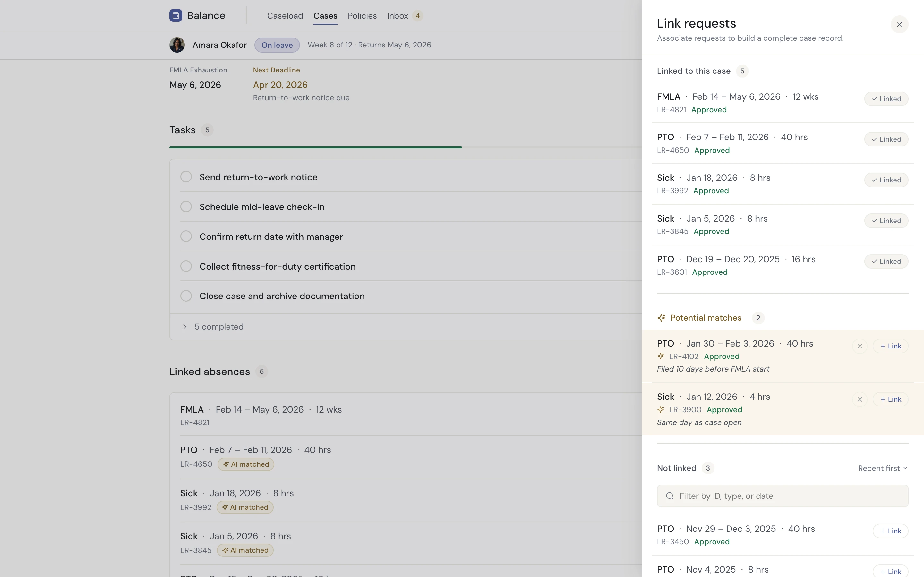Click Amara Okafor's profile avatar
Viewport: 924px width, 577px height.
click(177, 45)
